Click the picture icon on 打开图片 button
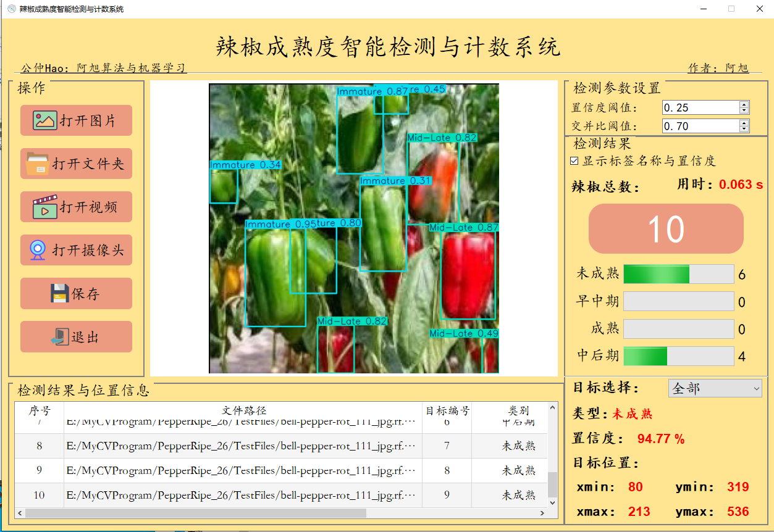 [45, 120]
